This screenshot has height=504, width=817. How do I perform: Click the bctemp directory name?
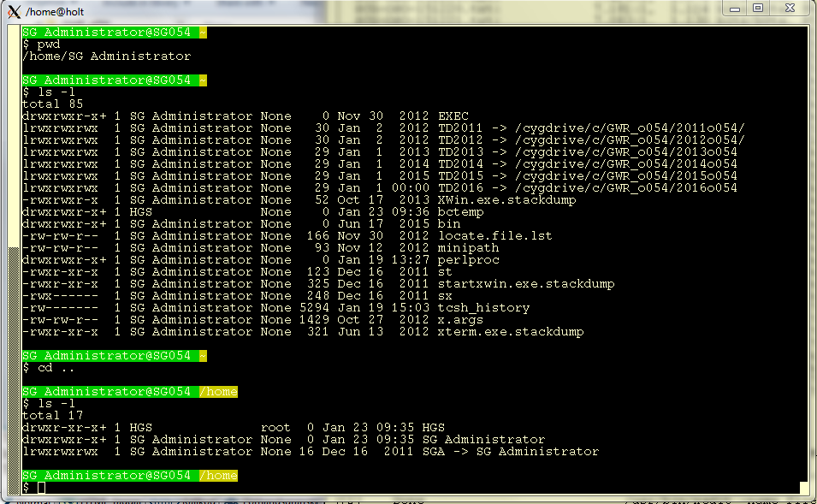(x=460, y=211)
